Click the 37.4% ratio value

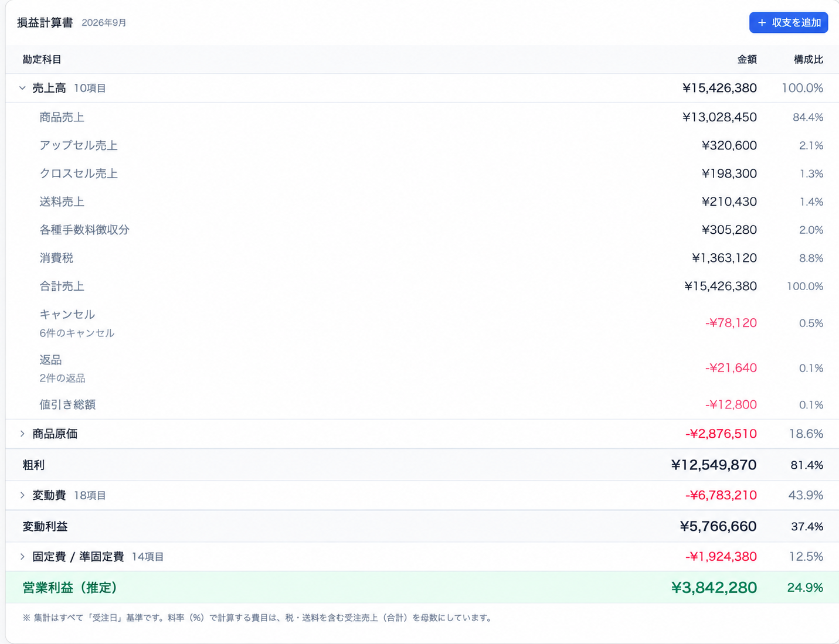tap(807, 526)
